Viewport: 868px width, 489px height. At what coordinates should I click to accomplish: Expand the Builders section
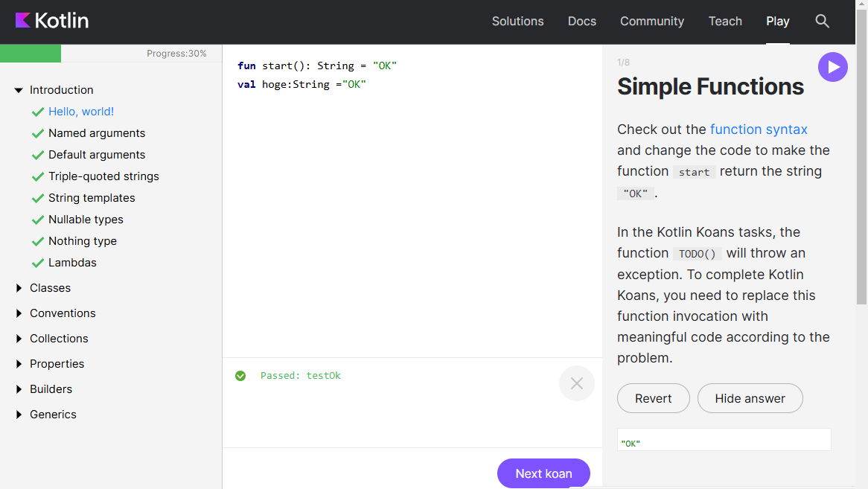[x=19, y=389]
